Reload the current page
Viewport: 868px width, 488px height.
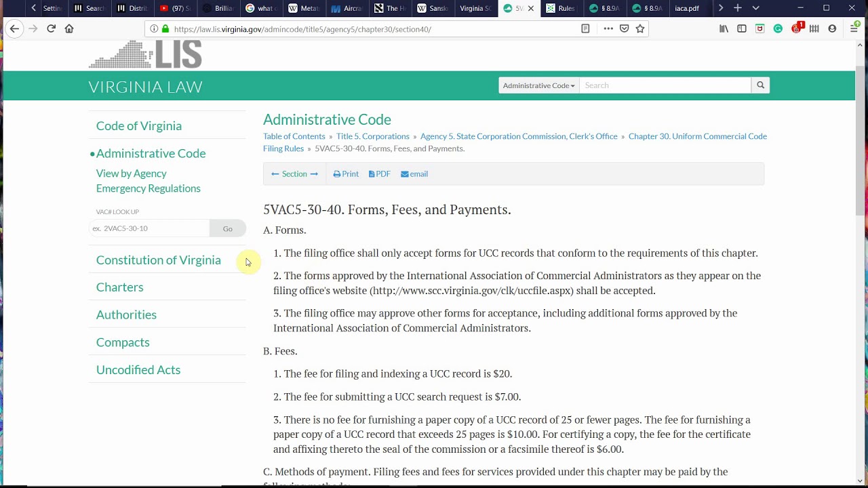point(51,28)
